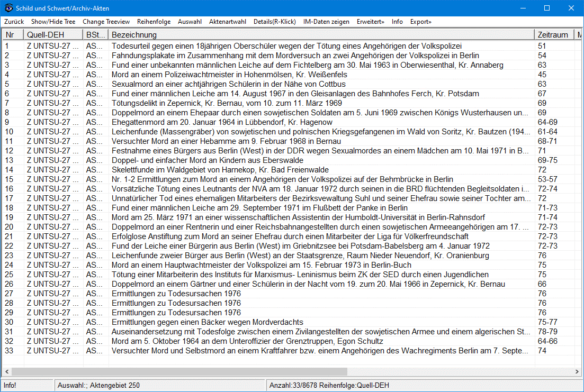The width and height of the screenshot is (584, 392).
Task: Select IM-Daten zeigen menu item
Action: pos(326,22)
